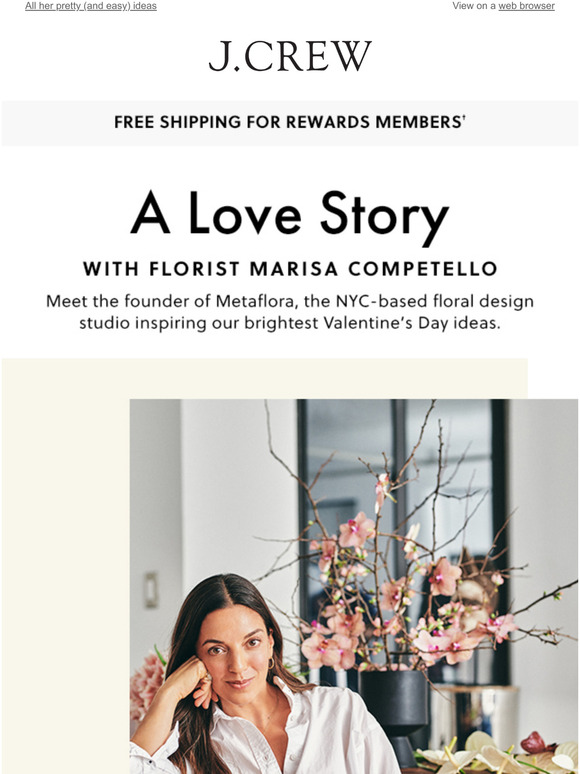Click the Free Shipping for Rewards Members banner
The height and width of the screenshot is (774, 580).
pos(290,123)
